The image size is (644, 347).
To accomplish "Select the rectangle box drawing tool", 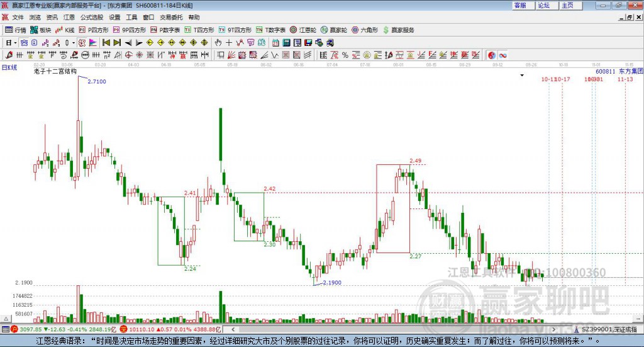I will pyautogui.click(x=221, y=55).
